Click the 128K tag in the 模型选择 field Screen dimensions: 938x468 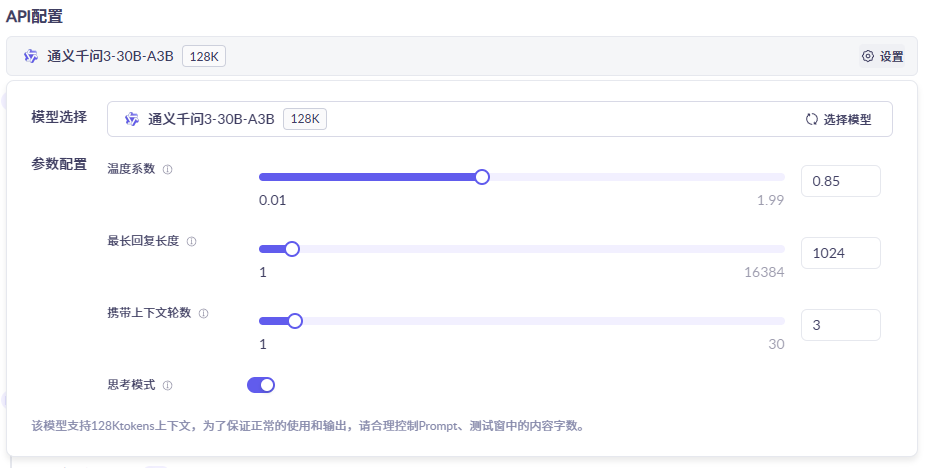point(305,119)
